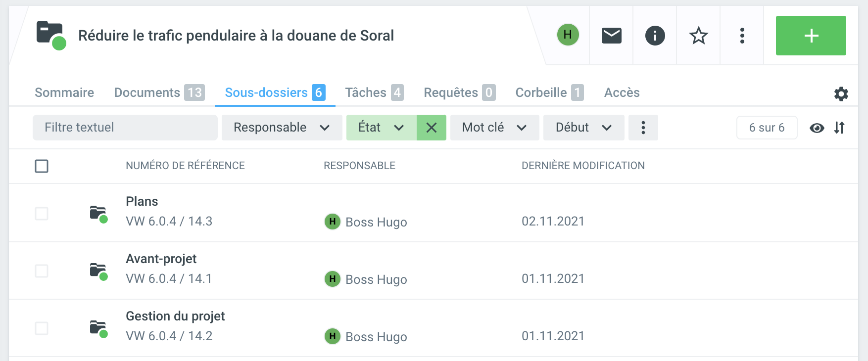Image resolution: width=868 pixels, height=361 pixels.
Task: Mark dossier as favorite with star
Action: click(698, 36)
